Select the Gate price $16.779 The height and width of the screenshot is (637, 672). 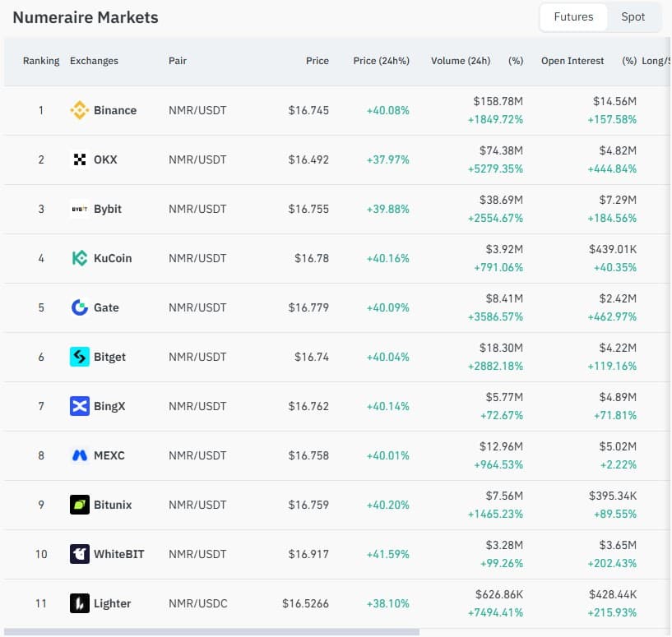pos(308,307)
